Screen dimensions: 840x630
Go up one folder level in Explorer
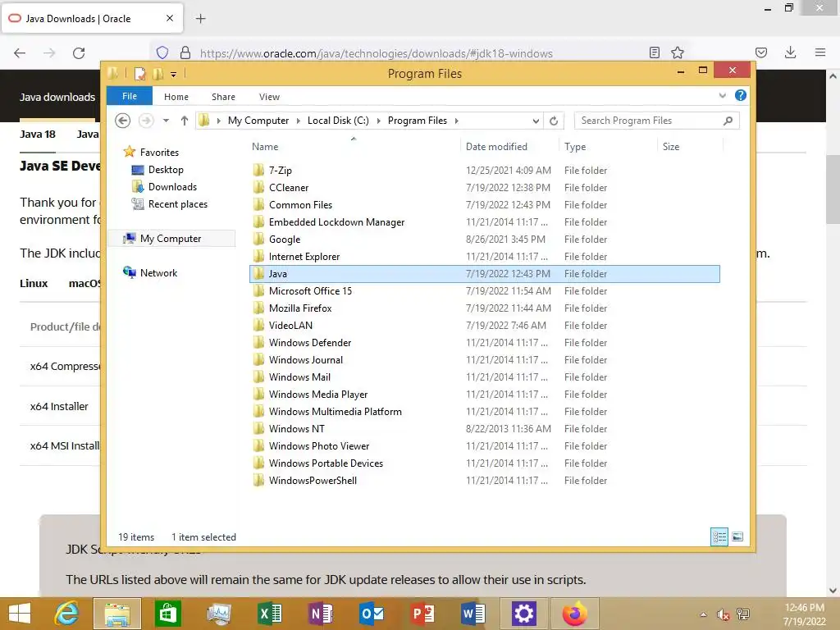pyautogui.click(x=185, y=121)
